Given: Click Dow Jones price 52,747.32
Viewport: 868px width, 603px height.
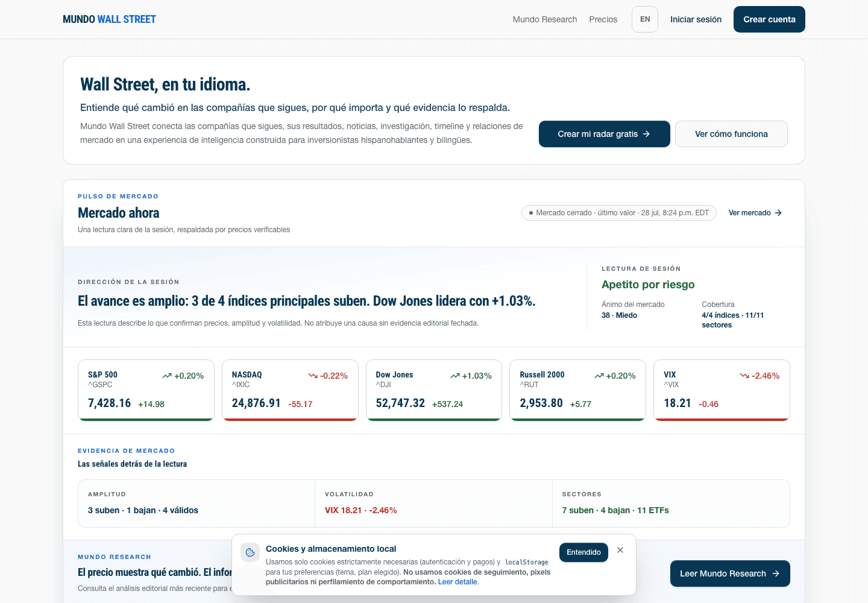Looking at the screenshot, I should 400,403.
